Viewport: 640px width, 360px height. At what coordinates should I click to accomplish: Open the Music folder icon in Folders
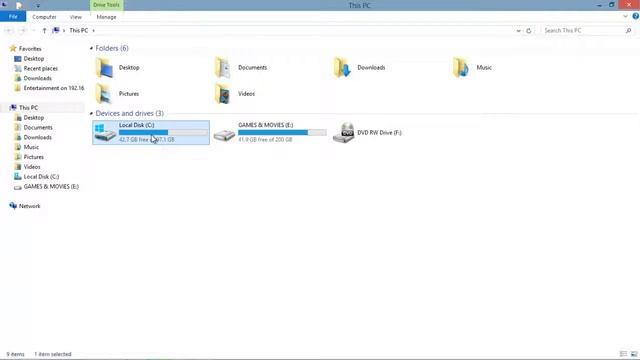tap(461, 68)
